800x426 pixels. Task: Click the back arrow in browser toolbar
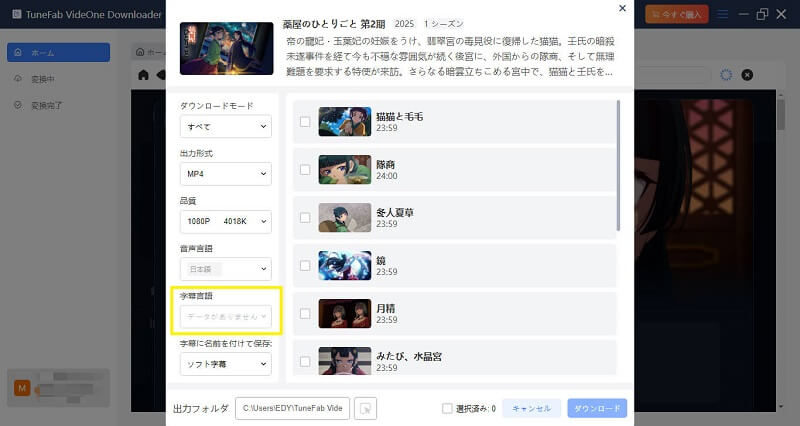click(x=161, y=75)
